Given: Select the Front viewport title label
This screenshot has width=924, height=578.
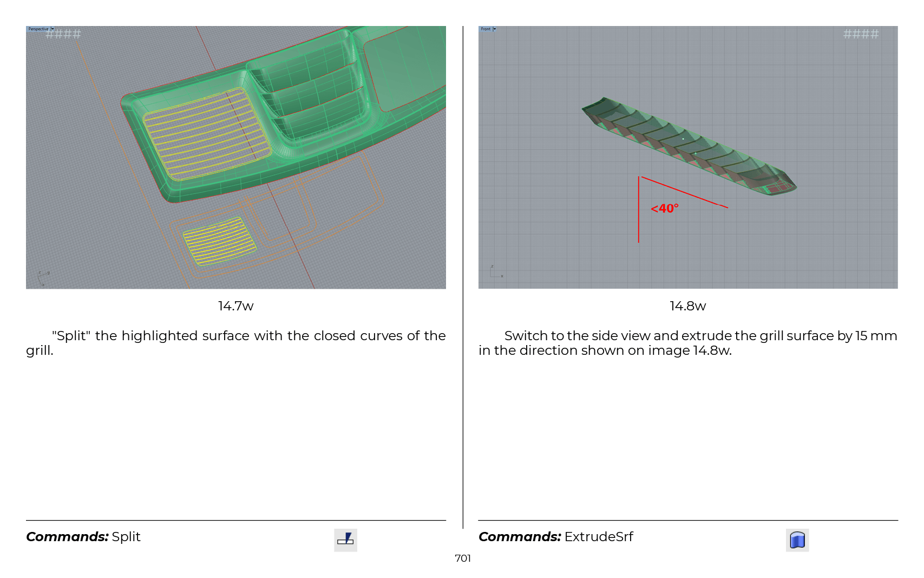Looking at the screenshot, I should coord(486,29).
